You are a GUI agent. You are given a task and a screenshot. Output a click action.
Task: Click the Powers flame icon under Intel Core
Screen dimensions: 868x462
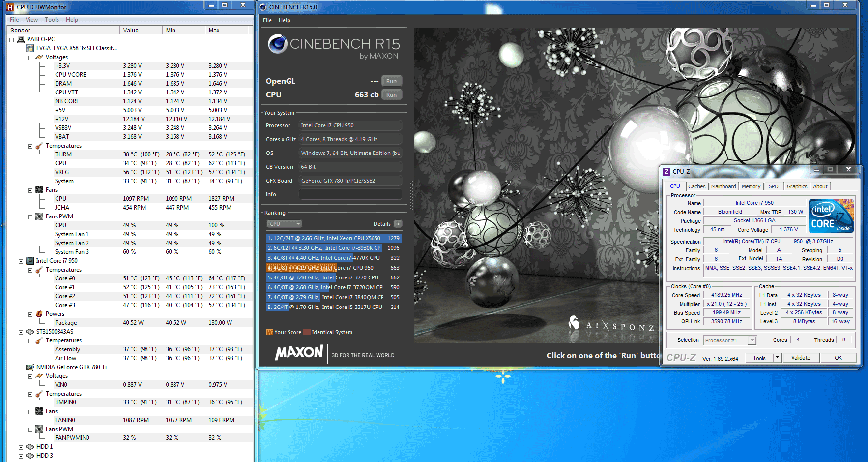pyautogui.click(x=39, y=314)
